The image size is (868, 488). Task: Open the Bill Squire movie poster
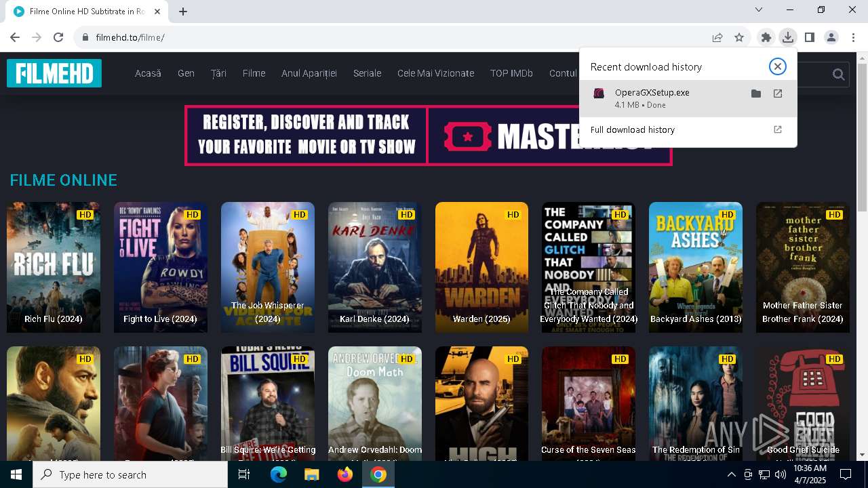click(x=268, y=404)
